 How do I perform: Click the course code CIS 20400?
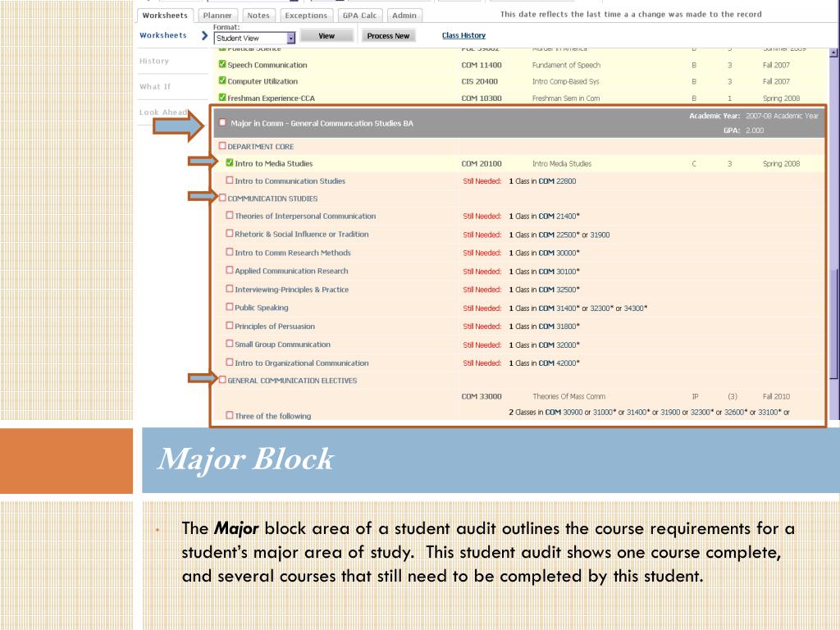tap(479, 81)
